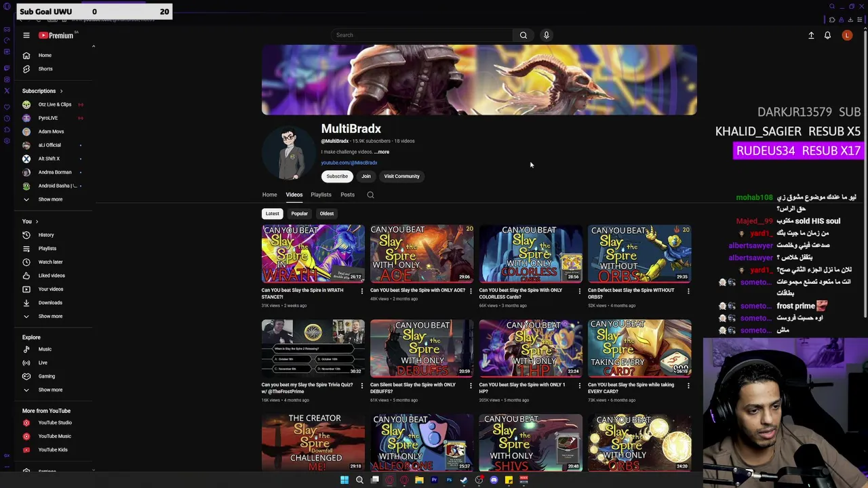Open TAKING EVERY CARD video thumbnail
868x488 pixels.
point(639,348)
